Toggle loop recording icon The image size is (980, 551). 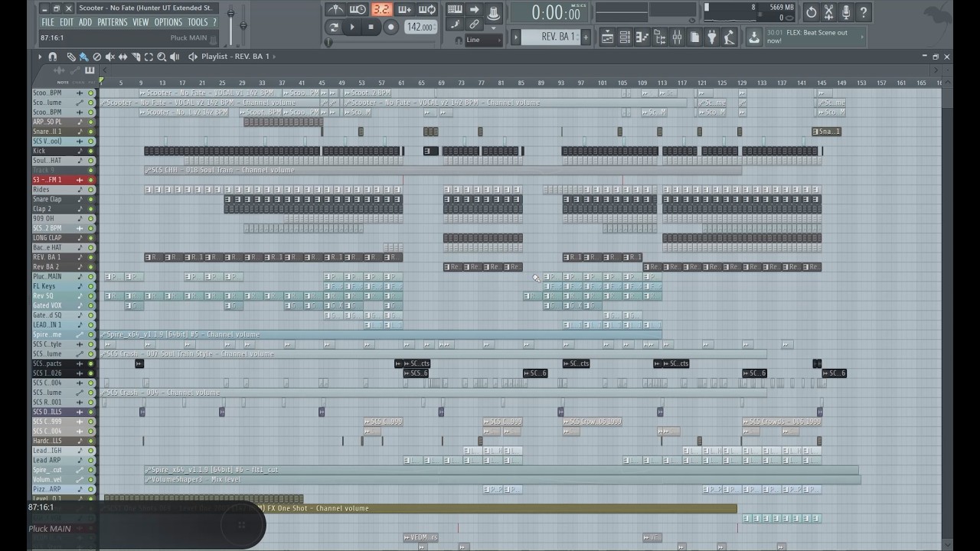427,9
